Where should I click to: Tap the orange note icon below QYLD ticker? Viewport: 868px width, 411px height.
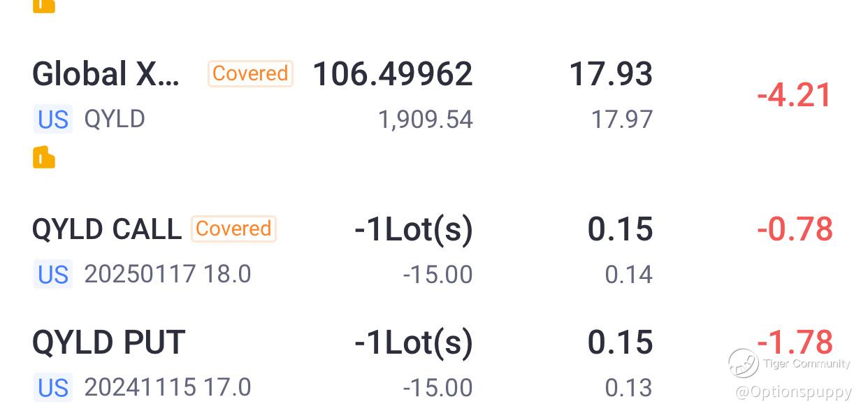click(43, 157)
